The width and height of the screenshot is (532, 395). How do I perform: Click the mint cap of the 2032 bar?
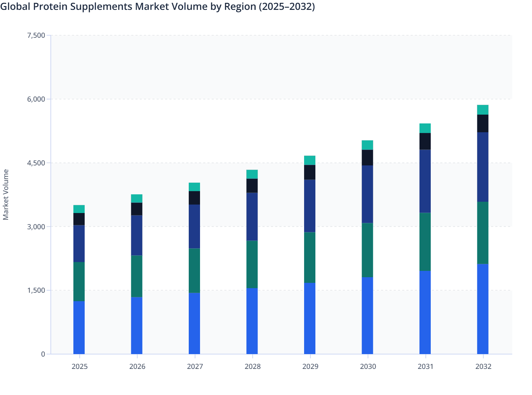pos(483,109)
